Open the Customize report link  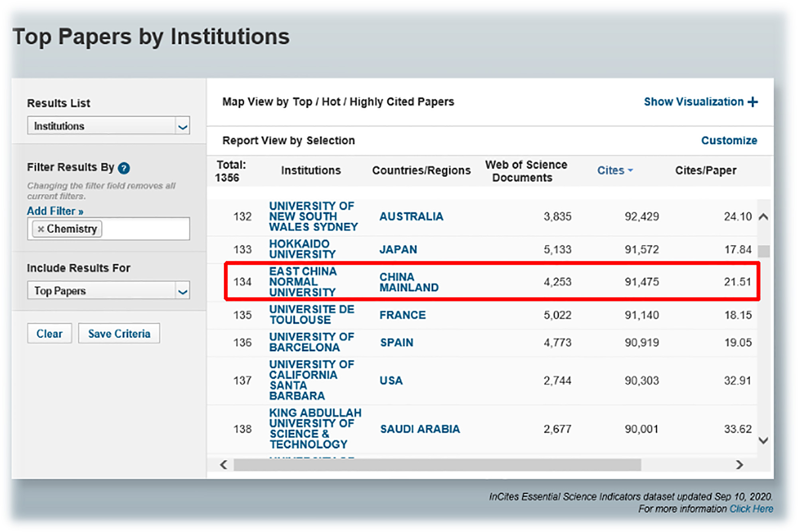(729, 140)
